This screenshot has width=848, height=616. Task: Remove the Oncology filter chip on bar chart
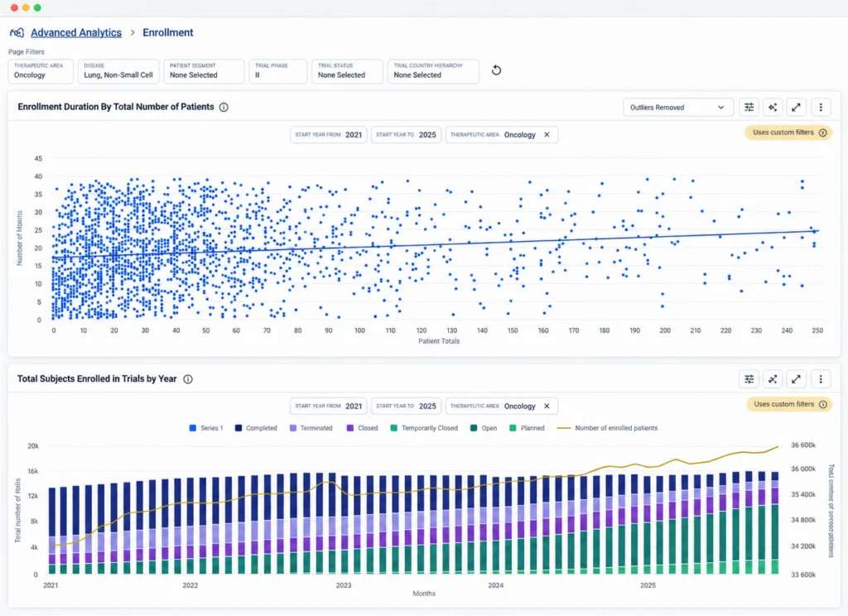point(547,407)
